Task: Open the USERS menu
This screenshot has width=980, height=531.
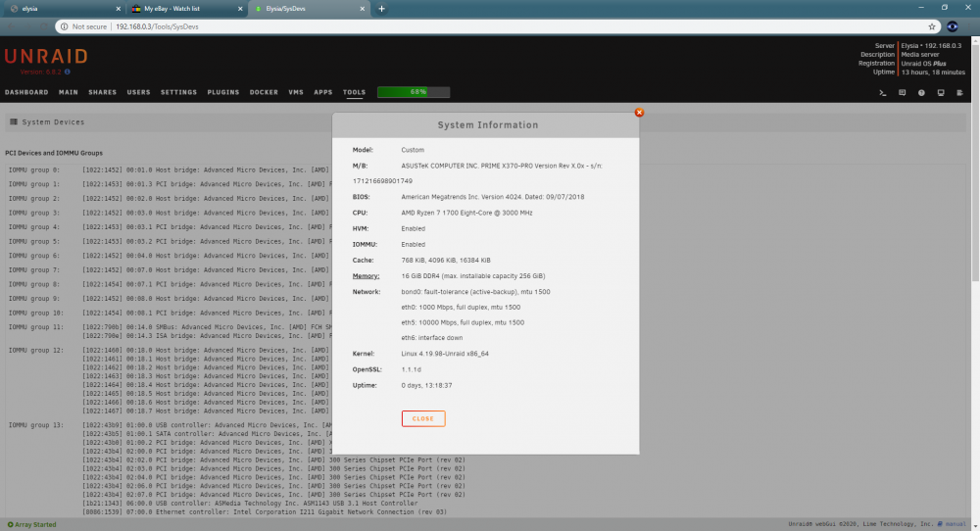Action: (139, 92)
